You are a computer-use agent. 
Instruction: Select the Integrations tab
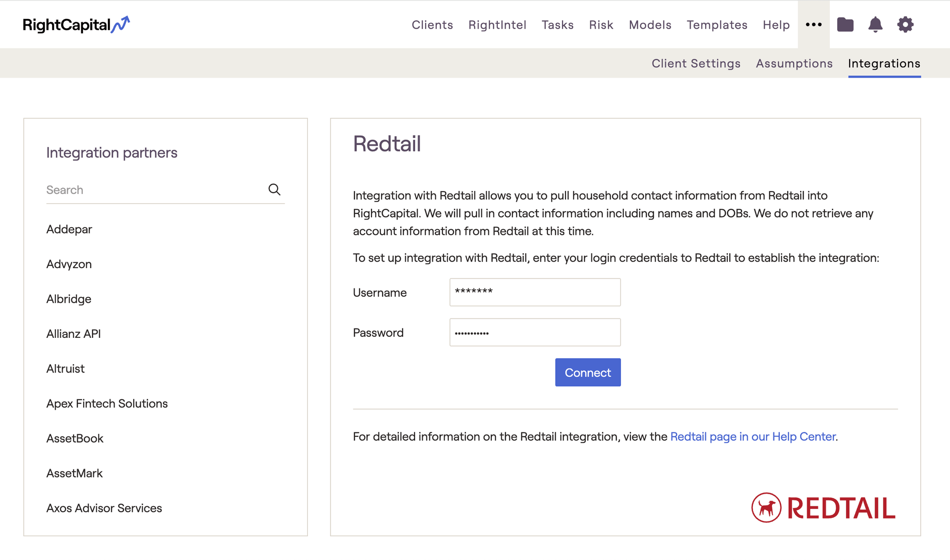click(x=884, y=63)
